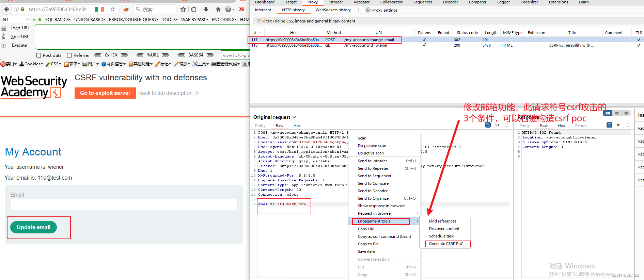Click the right arrow beside 0xHEX
This screenshot has width=644, height=280.
point(124,55)
